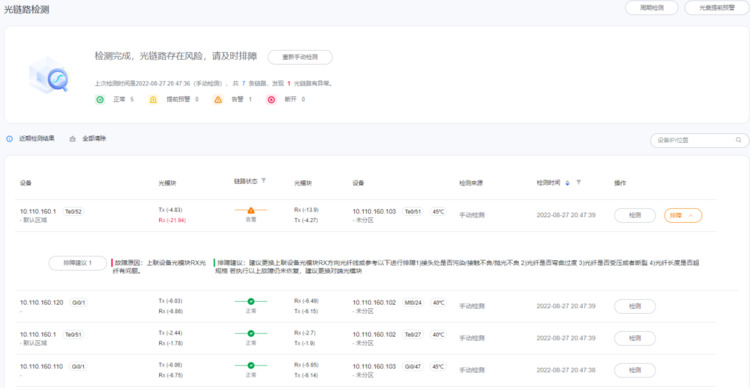Click the green normal status icon for 10.110.160.120
Viewport: 750px width, 388px height.
[x=251, y=301]
